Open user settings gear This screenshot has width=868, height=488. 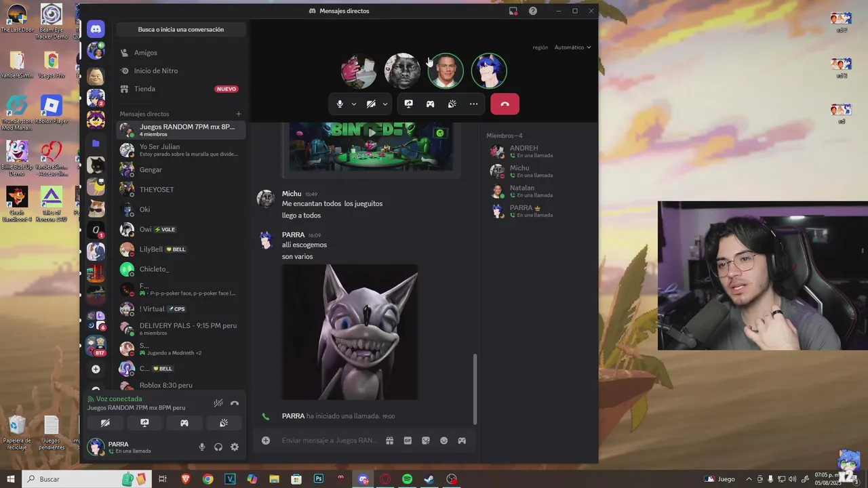(x=235, y=447)
